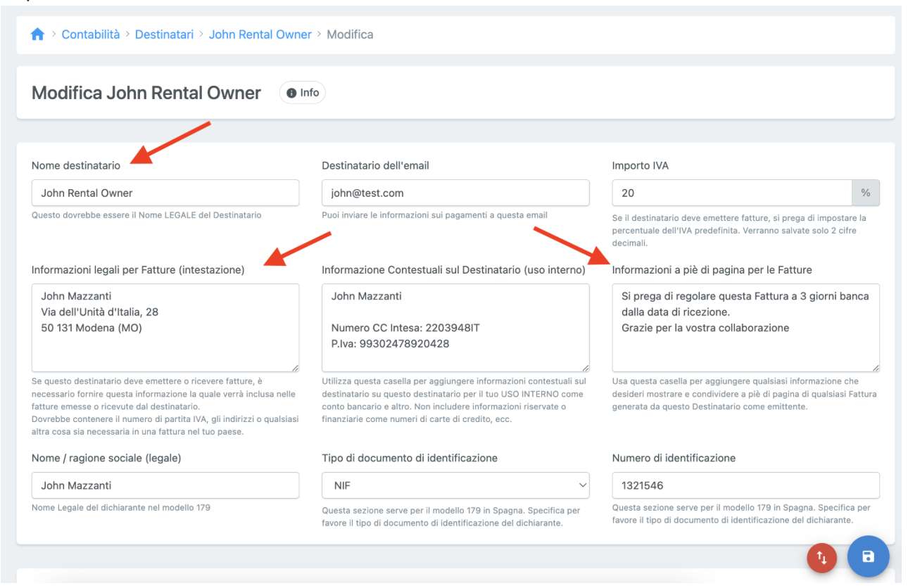Grab resize handle of legal info textarea
This screenshot has width=908, height=588.
[295, 367]
